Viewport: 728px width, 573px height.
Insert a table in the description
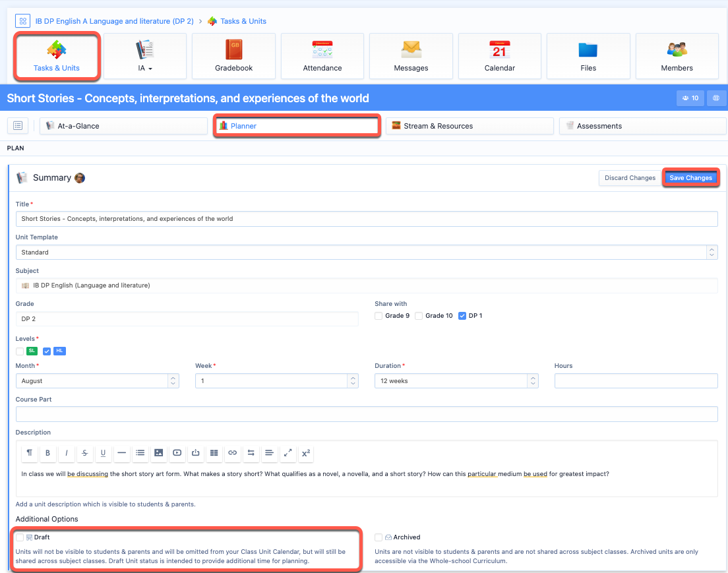coord(214,453)
